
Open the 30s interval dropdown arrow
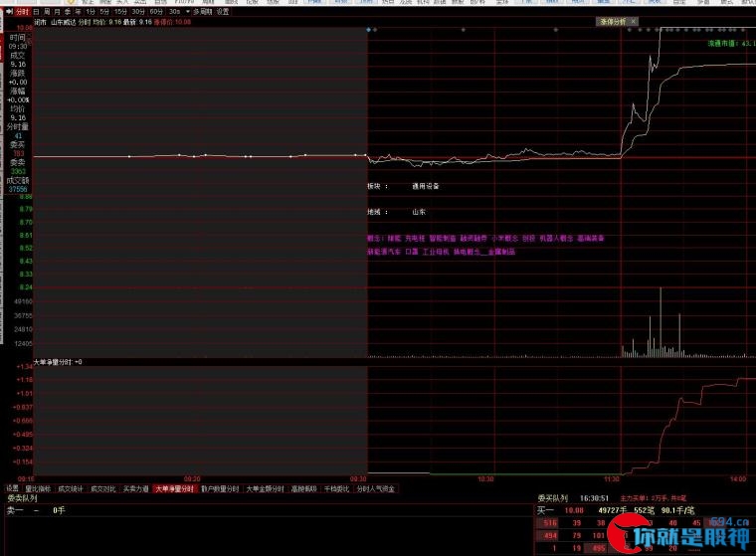188,12
